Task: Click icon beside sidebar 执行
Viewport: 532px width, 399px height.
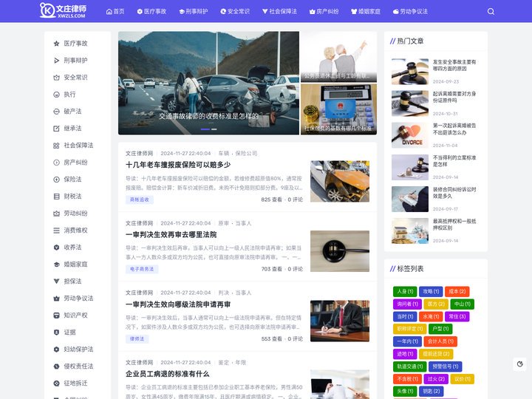Action: pos(56,95)
